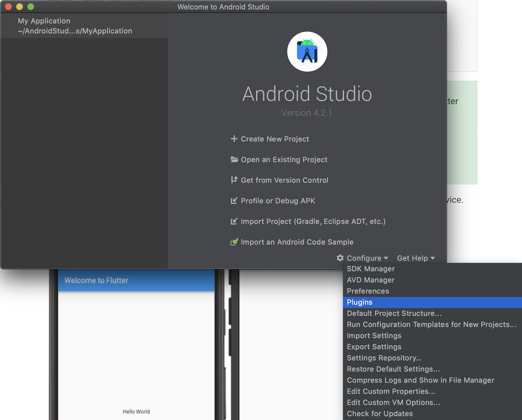522x420 pixels.
Task: Click the window title Welcome to Android Studio
Action: point(223,7)
